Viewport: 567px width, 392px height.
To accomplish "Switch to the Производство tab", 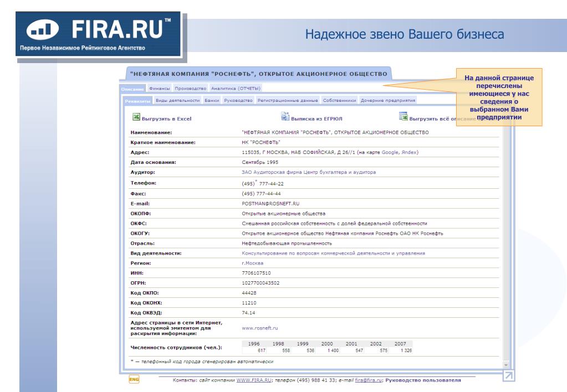I will coord(190,89).
